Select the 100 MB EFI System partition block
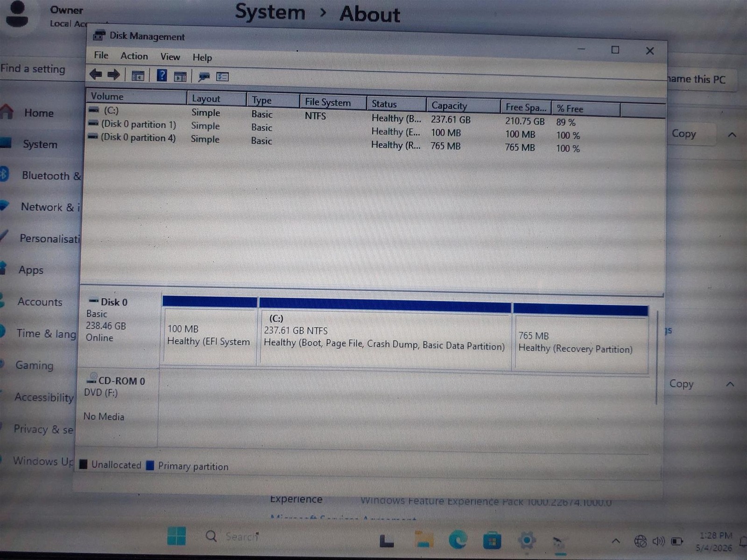 [x=210, y=330]
